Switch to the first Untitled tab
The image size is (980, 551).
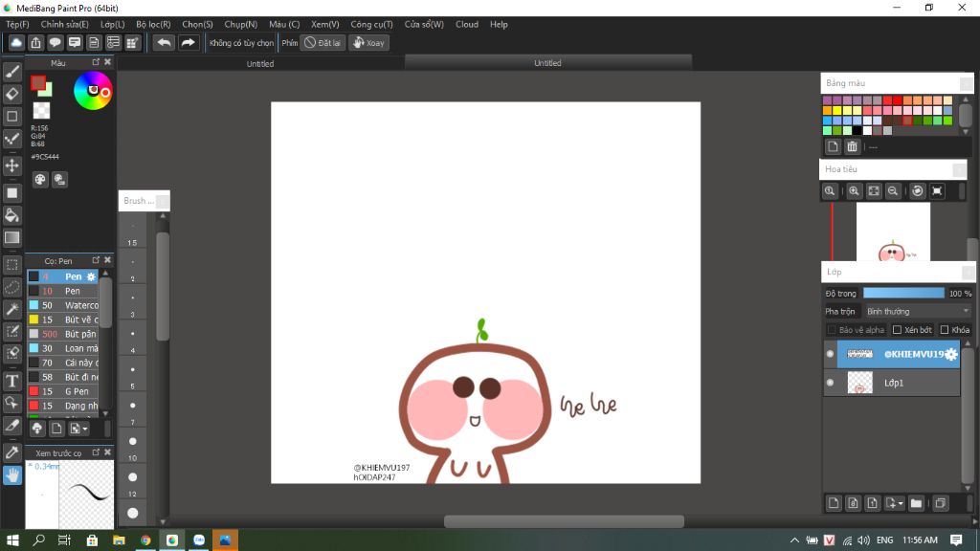pyautogui.click(x=260, y=63)
